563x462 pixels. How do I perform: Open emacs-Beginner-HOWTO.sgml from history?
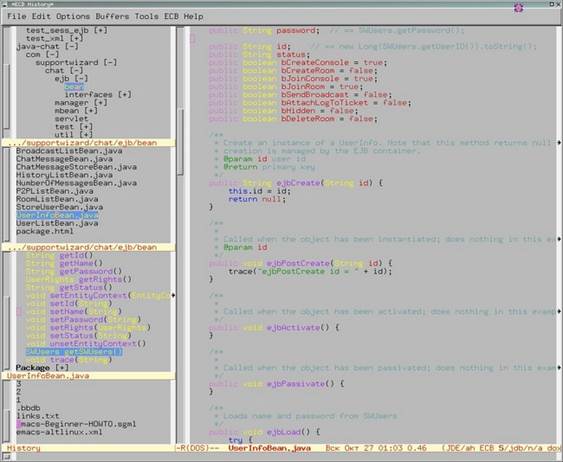[76, 424]
